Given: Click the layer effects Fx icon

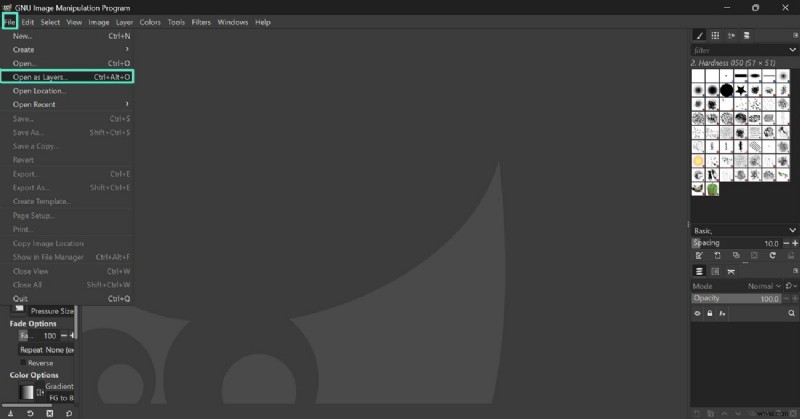Looking at the screenshot, I should [x=722, y=313].
